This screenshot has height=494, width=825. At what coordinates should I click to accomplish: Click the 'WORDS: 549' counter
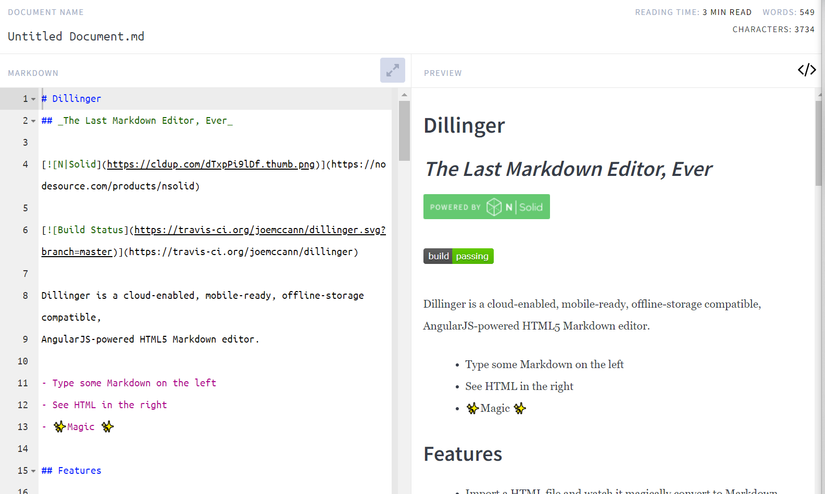click(x=788, y=12)
